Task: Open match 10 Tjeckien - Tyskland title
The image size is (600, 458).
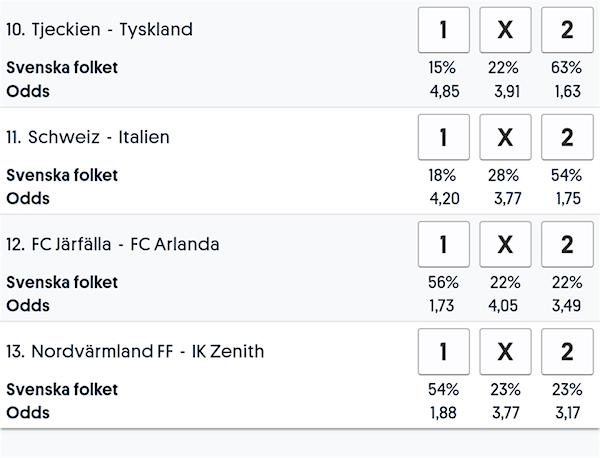Action: point(99,30)
